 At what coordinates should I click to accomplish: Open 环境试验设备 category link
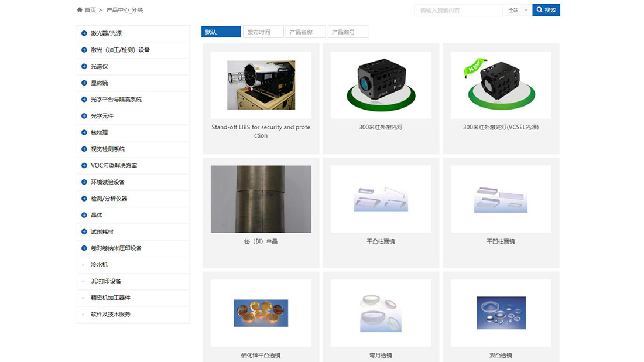tap(108, 182)
